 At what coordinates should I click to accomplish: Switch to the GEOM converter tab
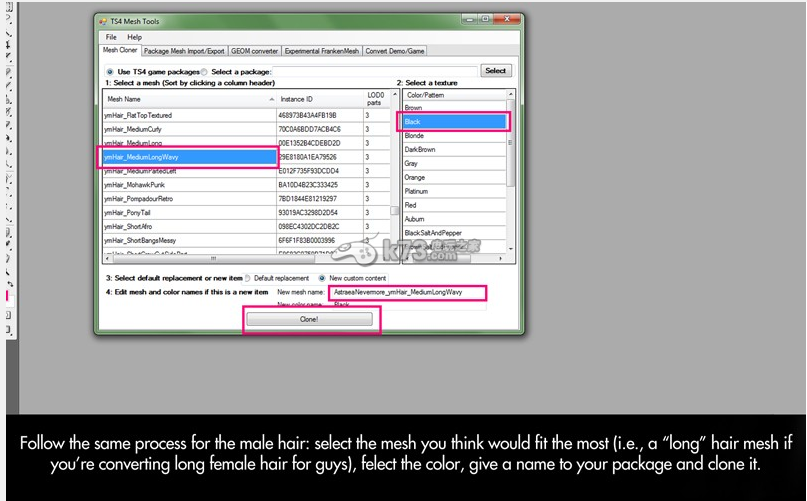[252, 50]
